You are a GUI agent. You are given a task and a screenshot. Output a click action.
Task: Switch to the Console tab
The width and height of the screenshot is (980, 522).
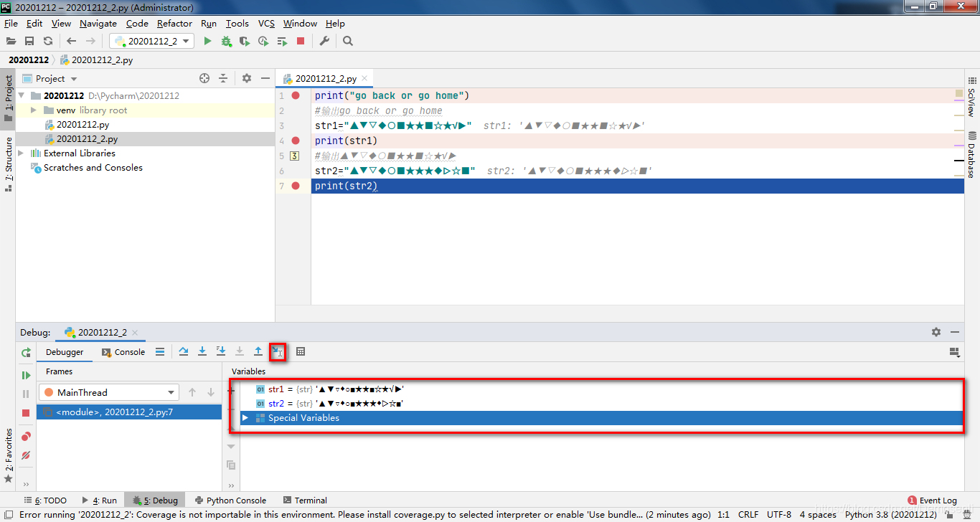[x=123, y=352]
